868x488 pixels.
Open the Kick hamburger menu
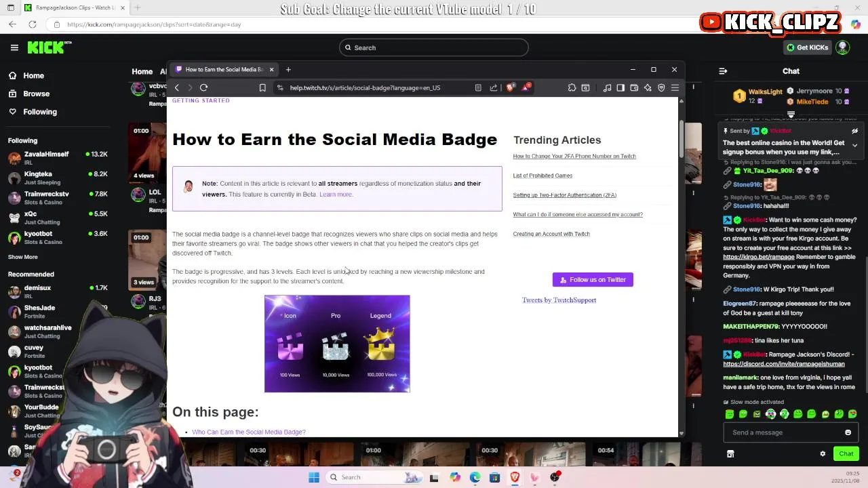point(14,47)
